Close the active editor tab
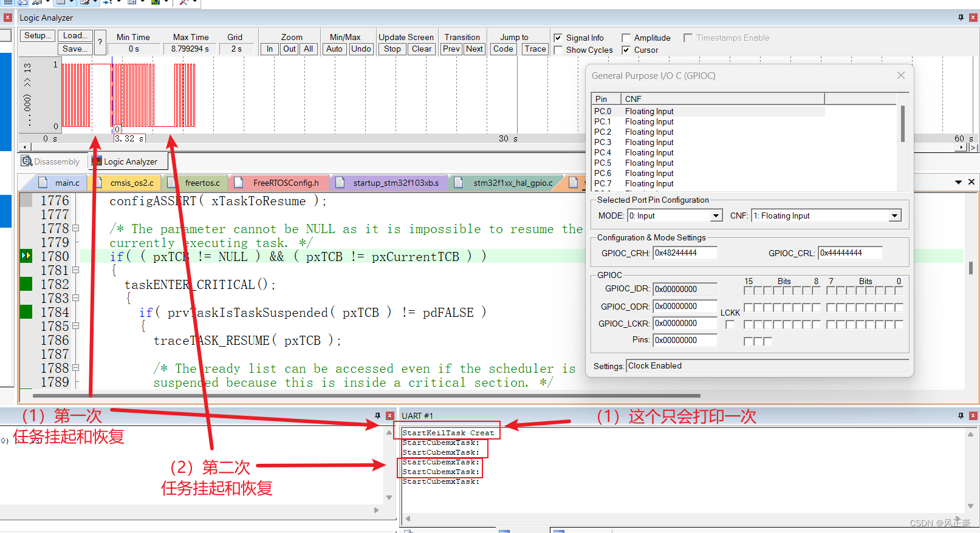The height and width of the screenshot is (533, 980). 971,182
